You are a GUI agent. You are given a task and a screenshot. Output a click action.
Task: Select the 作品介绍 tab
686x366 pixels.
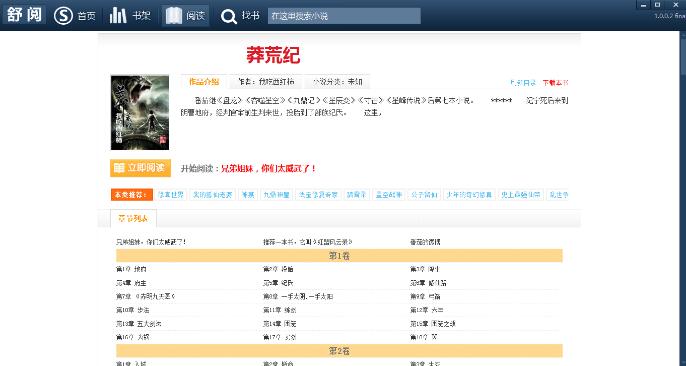click(x=204, y=82)
